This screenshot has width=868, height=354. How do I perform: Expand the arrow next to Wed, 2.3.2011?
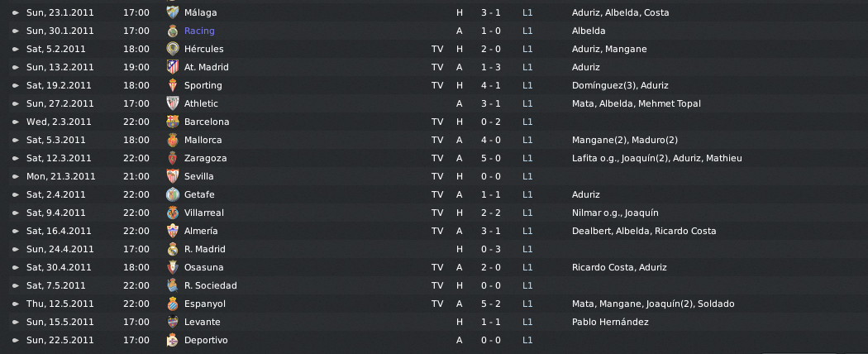tap(16, 122)
